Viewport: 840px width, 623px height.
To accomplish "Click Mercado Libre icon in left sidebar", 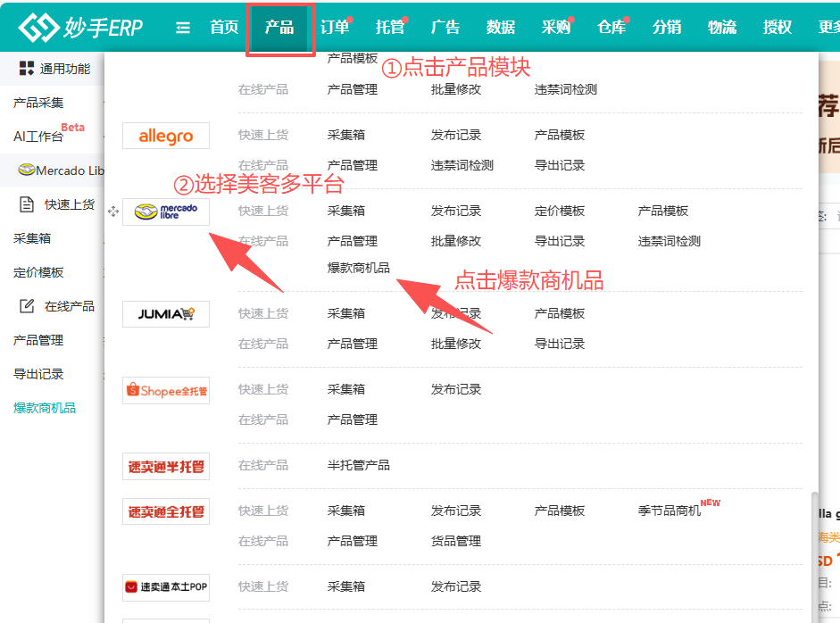I will click(26, 170).
